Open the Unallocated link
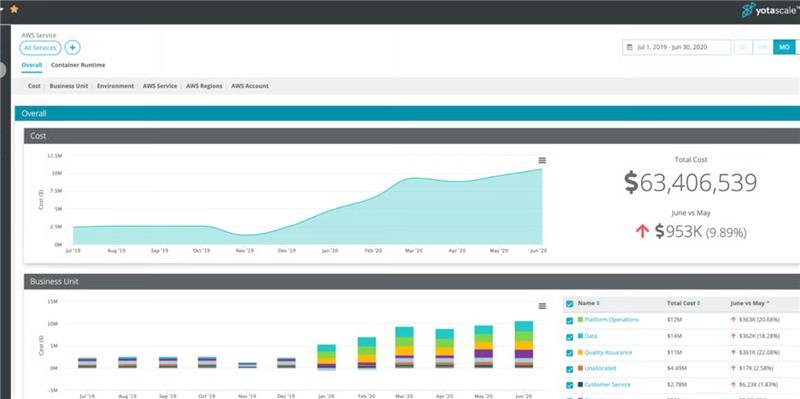Image resolution: width=800 pixels, height=399 pixels. [x=600, y=368]
